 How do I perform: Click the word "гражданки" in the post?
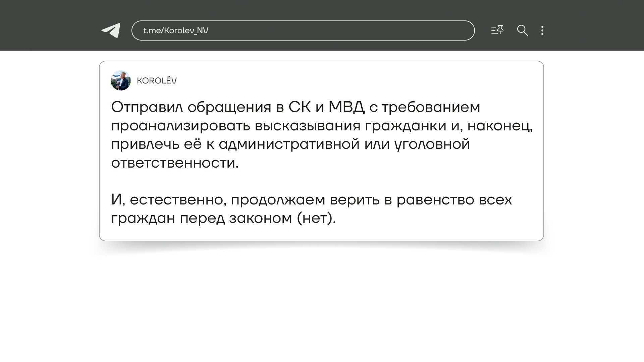point(406,126)
